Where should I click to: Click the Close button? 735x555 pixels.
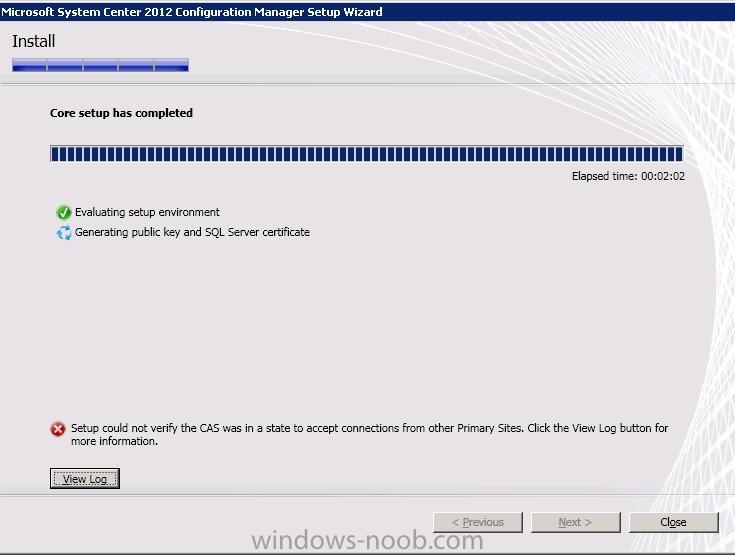point(673,522)
